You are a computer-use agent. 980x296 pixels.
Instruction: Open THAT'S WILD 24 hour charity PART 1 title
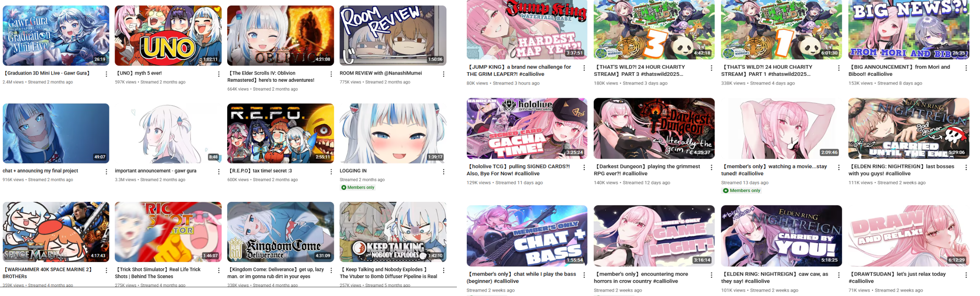pyautogui.click(x=767, y=71)
